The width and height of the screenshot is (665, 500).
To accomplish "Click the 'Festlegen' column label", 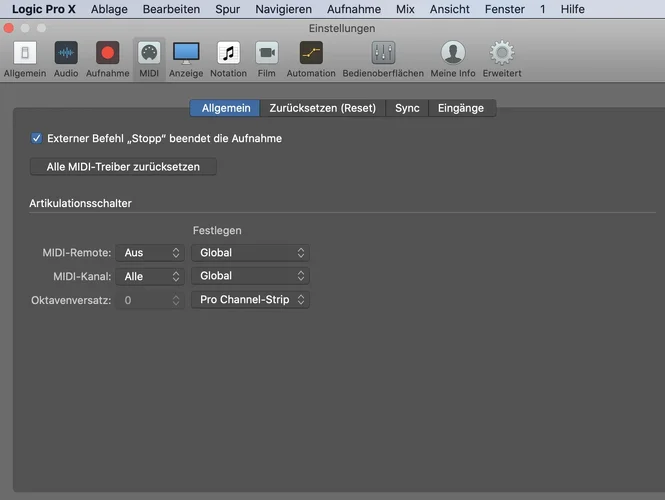I will [217, 230].
